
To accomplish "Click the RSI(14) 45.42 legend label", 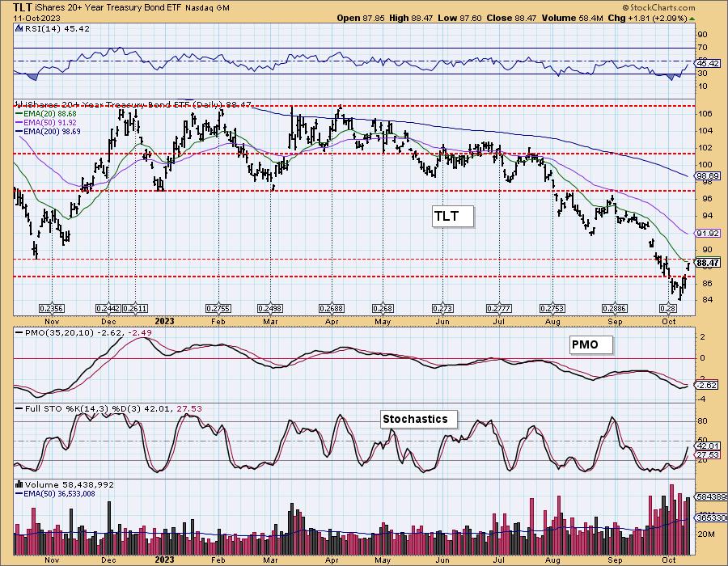I will click(x=56, y=28).
